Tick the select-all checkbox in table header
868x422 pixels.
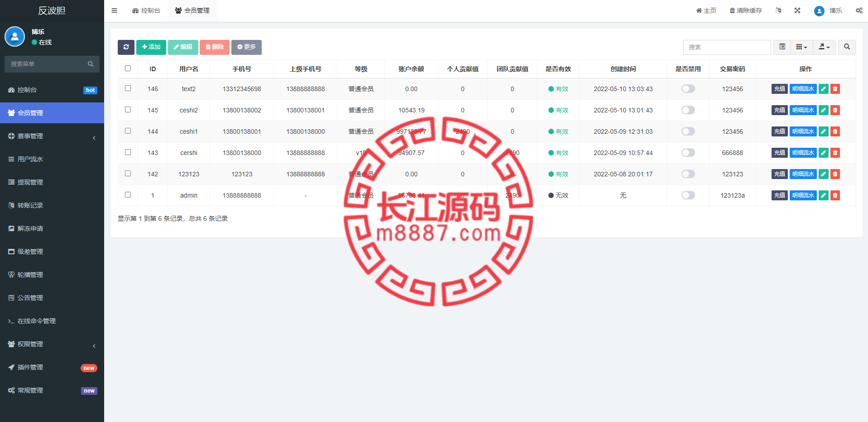pos(128,68)
